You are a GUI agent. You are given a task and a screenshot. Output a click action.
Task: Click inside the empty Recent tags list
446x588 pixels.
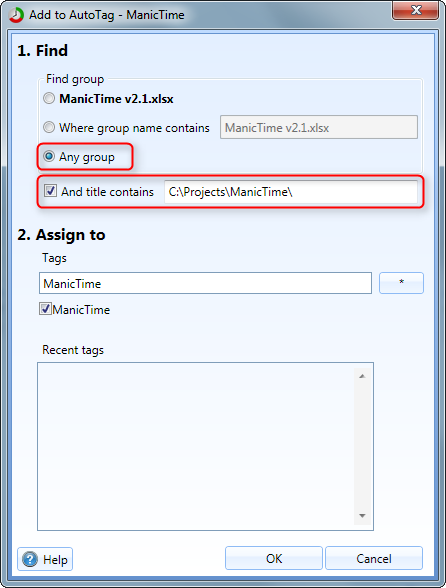195,446
